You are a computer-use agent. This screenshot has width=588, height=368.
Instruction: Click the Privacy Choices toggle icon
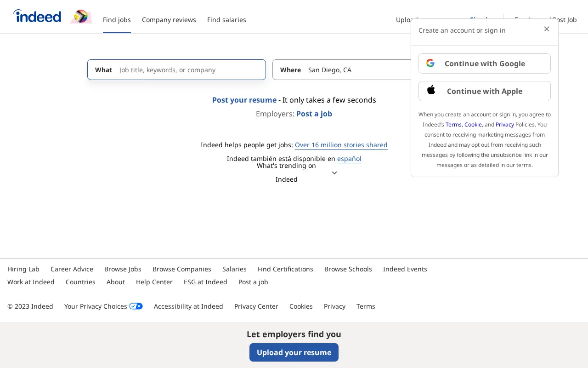pos(136,306)
